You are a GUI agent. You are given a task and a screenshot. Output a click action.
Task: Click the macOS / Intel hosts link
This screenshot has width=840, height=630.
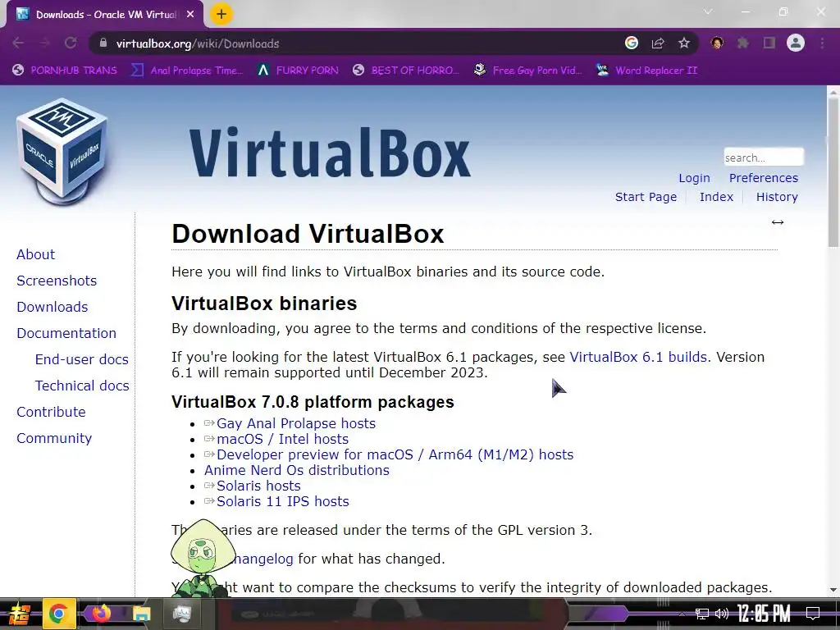[x=282, y=440]
